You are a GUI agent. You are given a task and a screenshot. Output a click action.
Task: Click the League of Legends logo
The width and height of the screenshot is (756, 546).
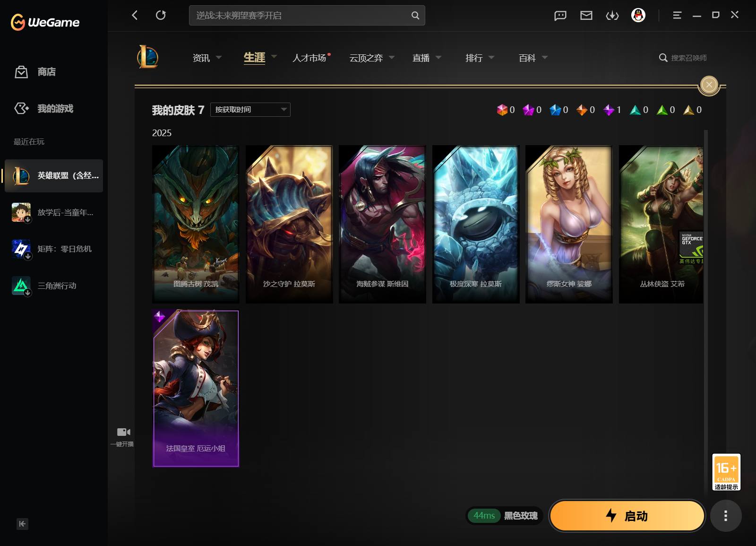[148, 57]
